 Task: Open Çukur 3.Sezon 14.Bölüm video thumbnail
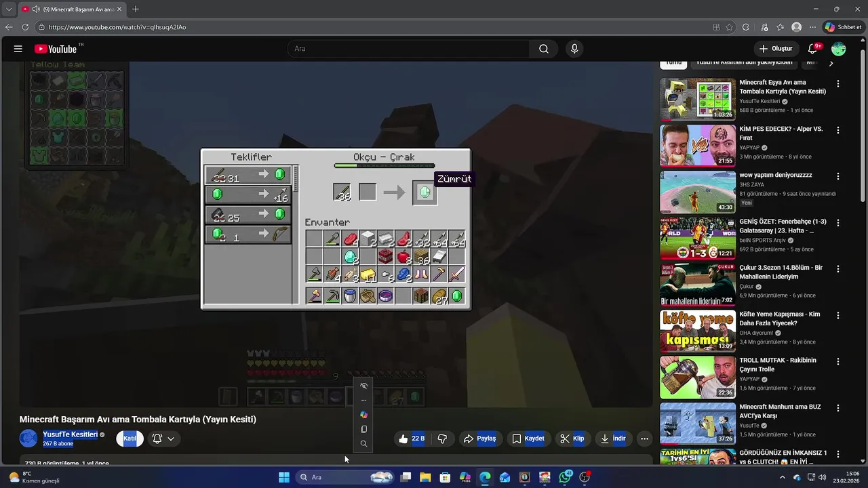coord(698,283)
